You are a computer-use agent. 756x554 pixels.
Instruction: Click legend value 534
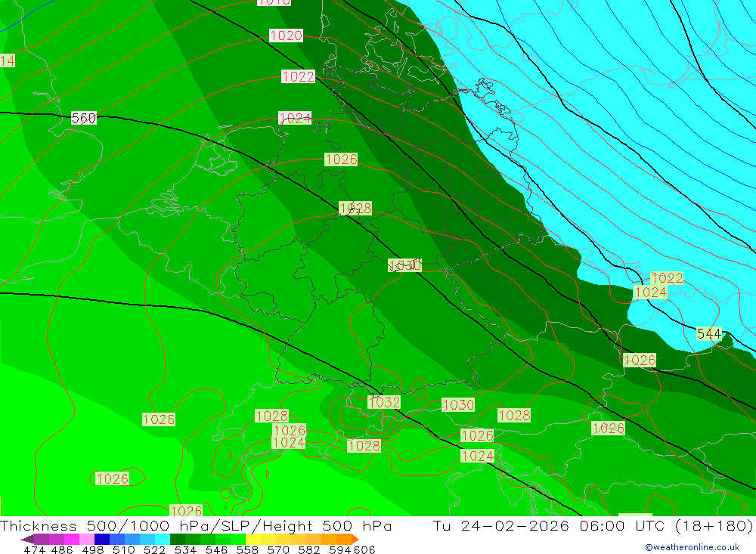tap(186, 549)
